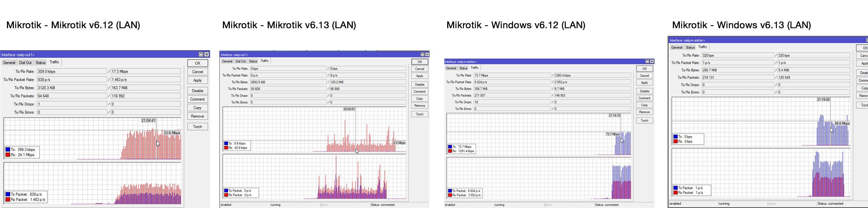The image size is (868, 208).
Task: Maximize the Mikrotik-Mikrotik v6.12 interface window
Action: pyautogui.click(x=201, y=54)
